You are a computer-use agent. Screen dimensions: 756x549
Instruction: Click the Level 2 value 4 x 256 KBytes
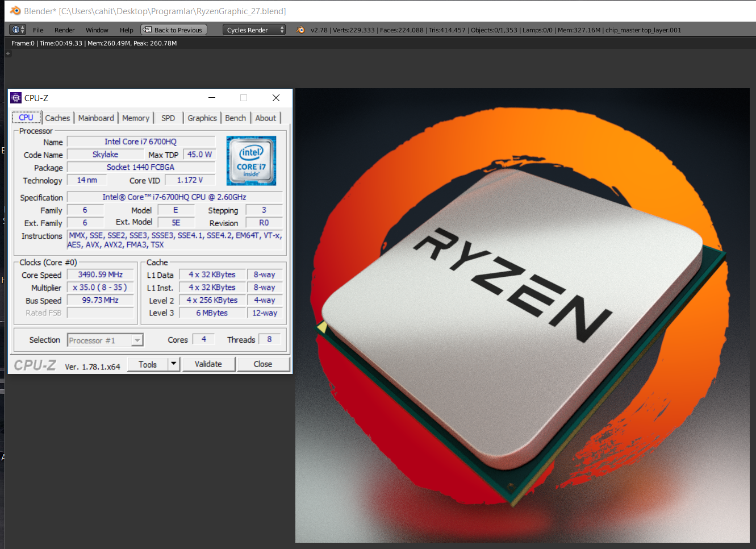coord(212,300)
